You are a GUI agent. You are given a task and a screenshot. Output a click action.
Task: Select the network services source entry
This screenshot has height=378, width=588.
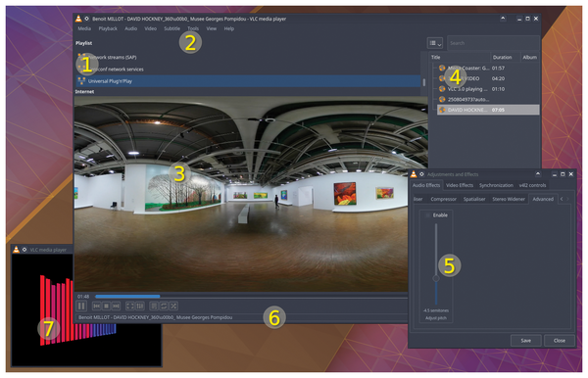click(x=248, y=70)
